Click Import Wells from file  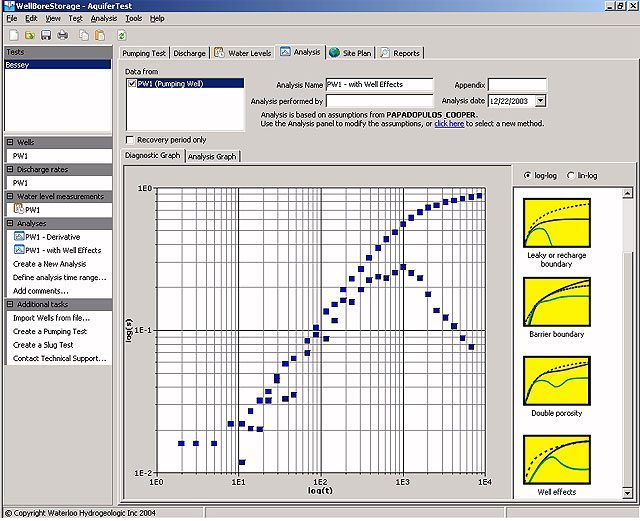51,318
